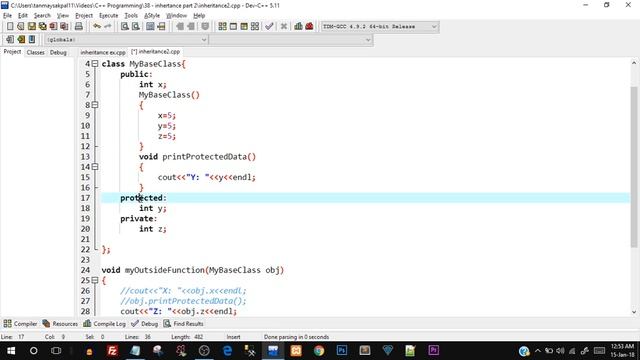Open Microsoft Edge from the taskbar
This screenshot has width=640, height=360.
[227, 351]
